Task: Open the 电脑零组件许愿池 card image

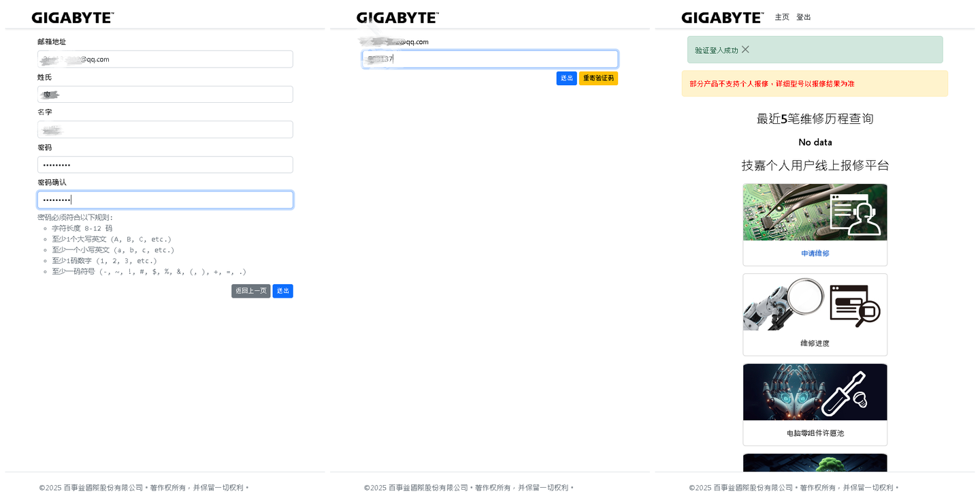Action: pos(815,392)
